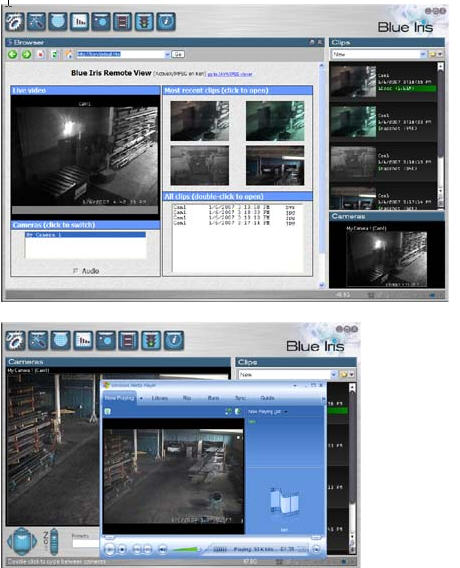Open bar-chart status icon above Browser panel
The width and height of the screenshot is (460, 568).
point(80,21)
